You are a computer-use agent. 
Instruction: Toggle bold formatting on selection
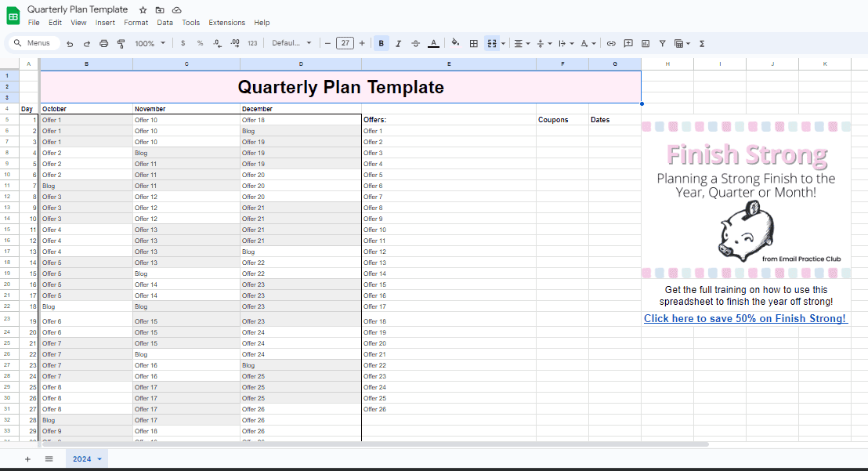382,43
